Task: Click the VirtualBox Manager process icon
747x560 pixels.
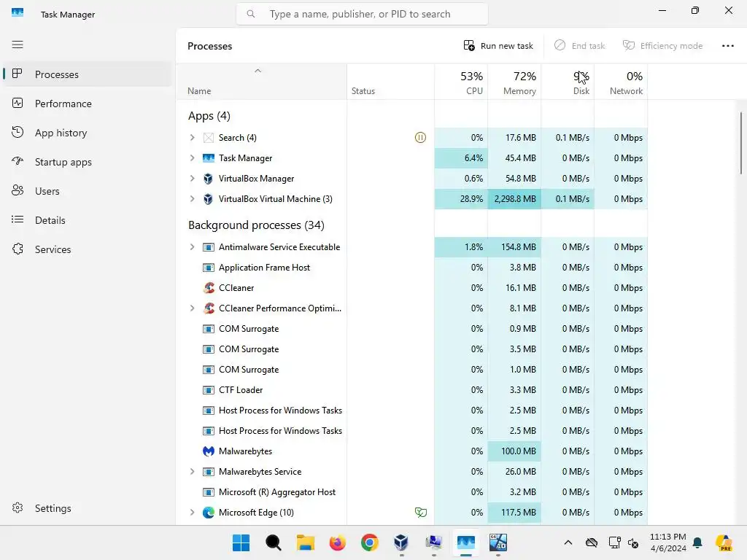Action: (208, 179)
